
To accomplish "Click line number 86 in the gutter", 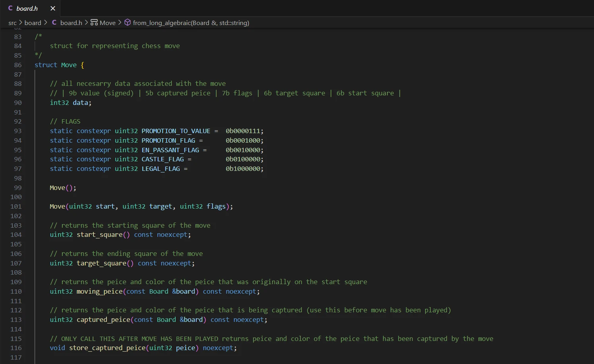I will [18, 65].
